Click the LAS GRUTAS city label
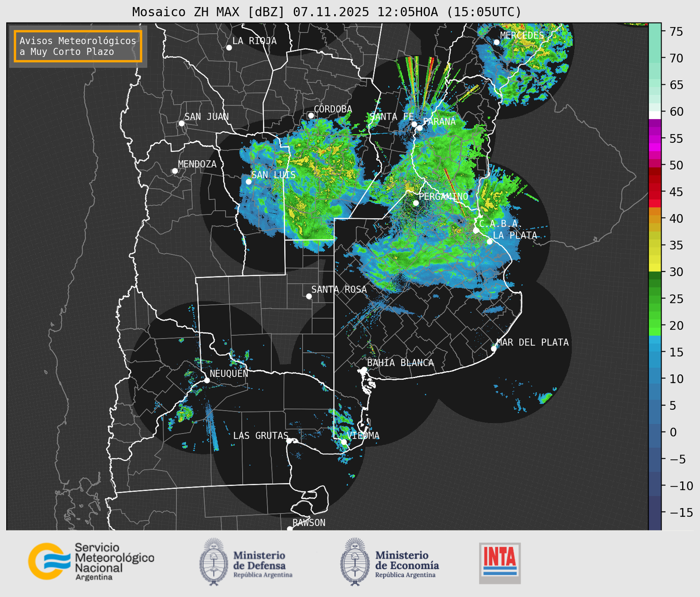The width and height of the screenshot is (700, 597). coord(261,436)
